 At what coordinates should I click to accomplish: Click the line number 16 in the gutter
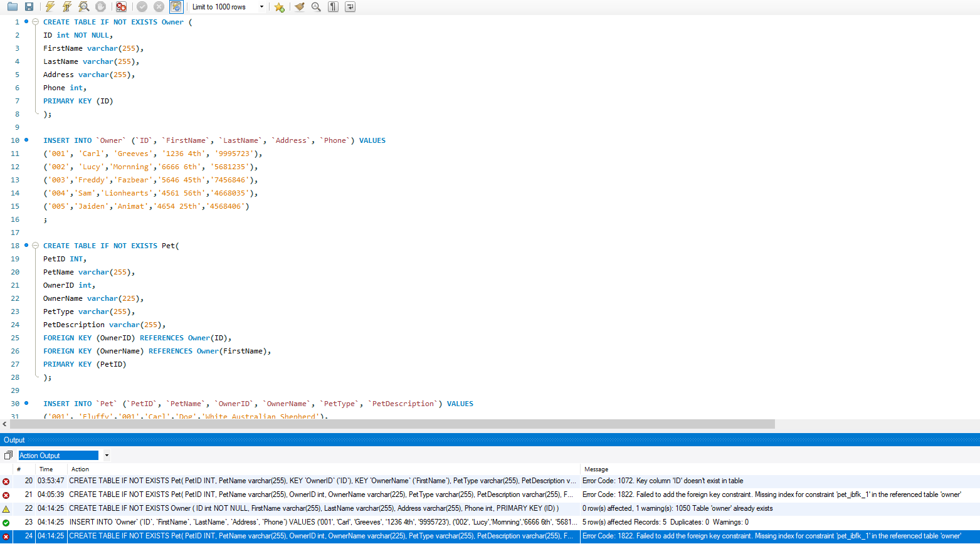15,219
